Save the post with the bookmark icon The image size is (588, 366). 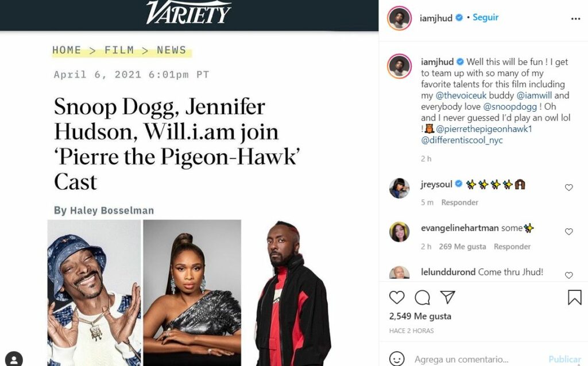[574, 297]
